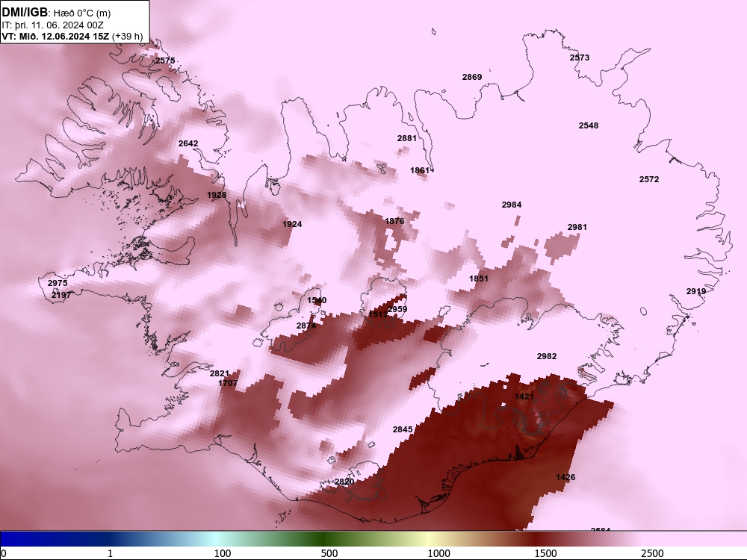
Task: Click the 1512 map value
Action: pos(378,314)
